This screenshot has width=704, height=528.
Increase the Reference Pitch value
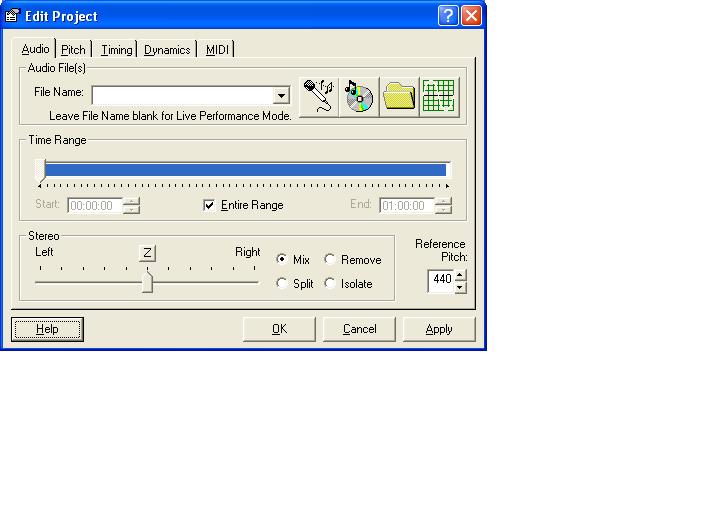point(460,275)
